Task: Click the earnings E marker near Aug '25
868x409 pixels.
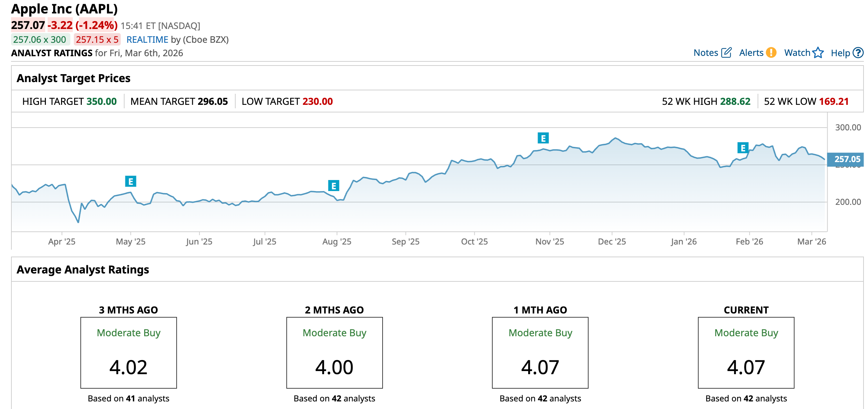Action: (334, 186)
